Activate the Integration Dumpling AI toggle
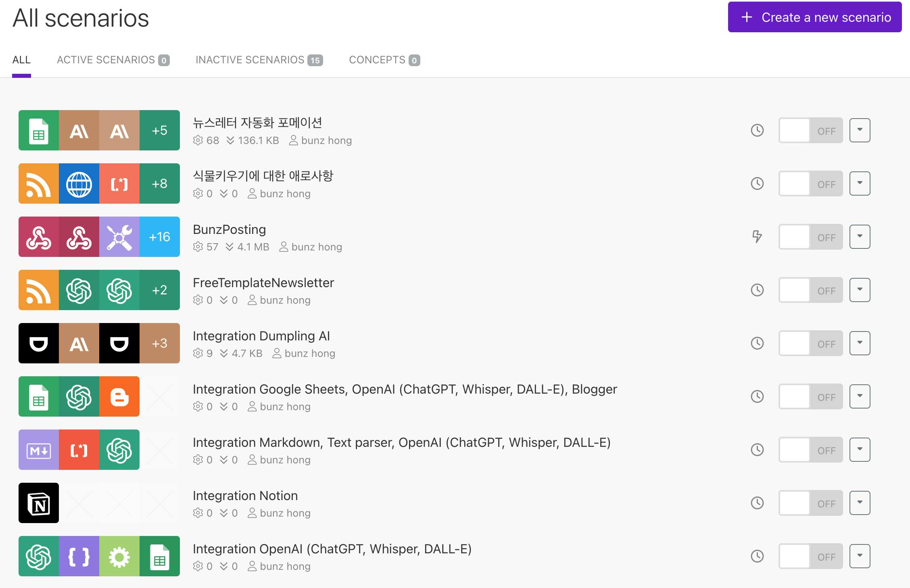This screenshot has height=588, width=910. (x=810, y=343)
